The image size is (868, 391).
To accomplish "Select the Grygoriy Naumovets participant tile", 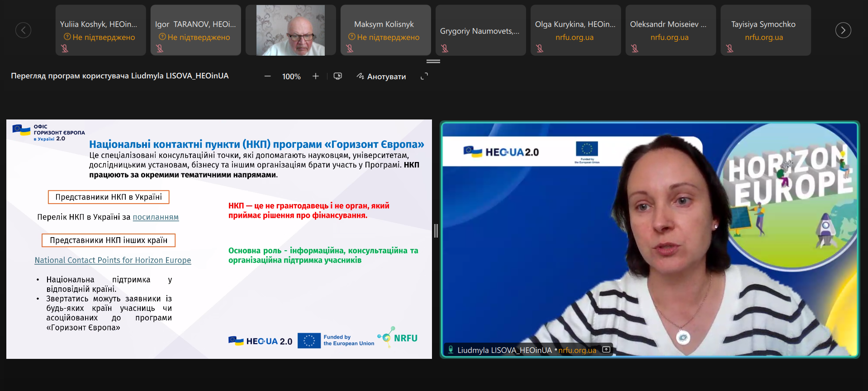I will (x=481, y=30).
